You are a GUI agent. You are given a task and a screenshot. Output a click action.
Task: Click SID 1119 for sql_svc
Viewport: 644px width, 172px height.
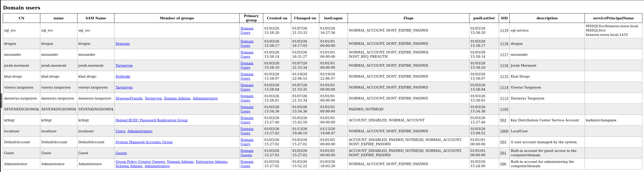504,30
